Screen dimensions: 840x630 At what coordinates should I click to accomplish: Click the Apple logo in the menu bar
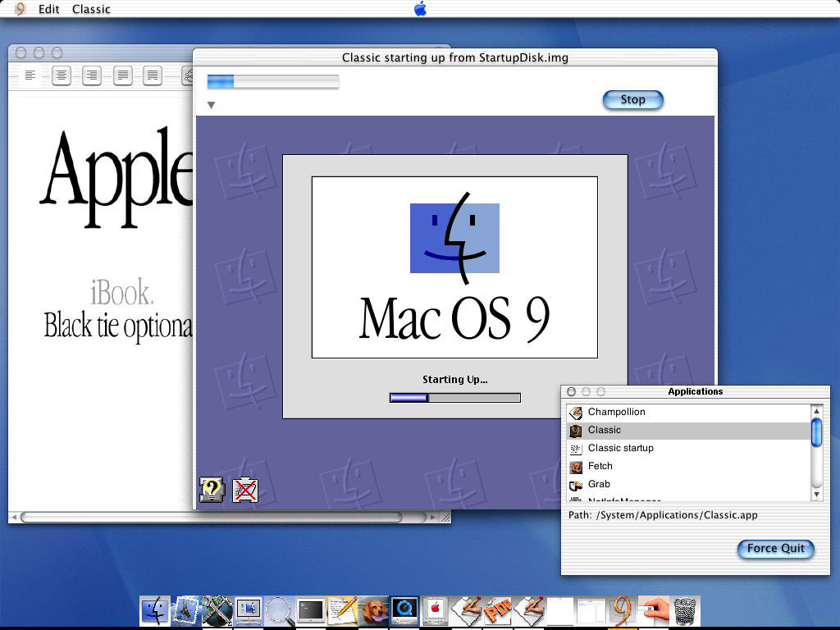(421, 8)
